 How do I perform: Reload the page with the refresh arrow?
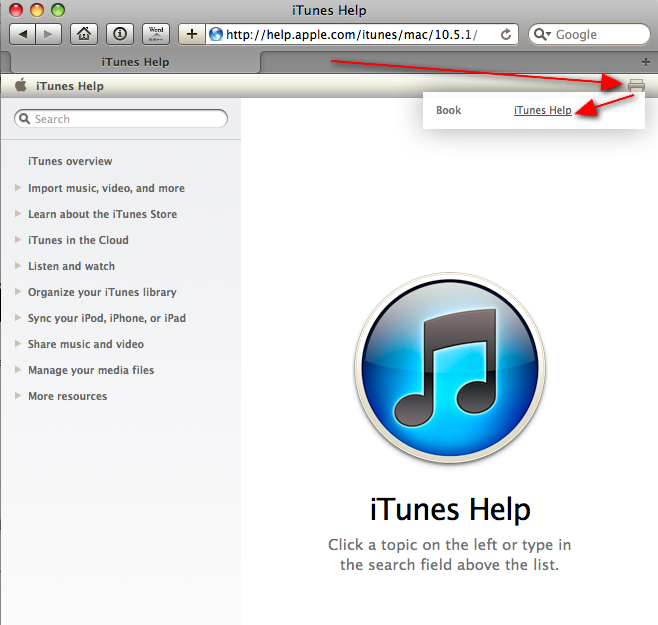[506, 34]
